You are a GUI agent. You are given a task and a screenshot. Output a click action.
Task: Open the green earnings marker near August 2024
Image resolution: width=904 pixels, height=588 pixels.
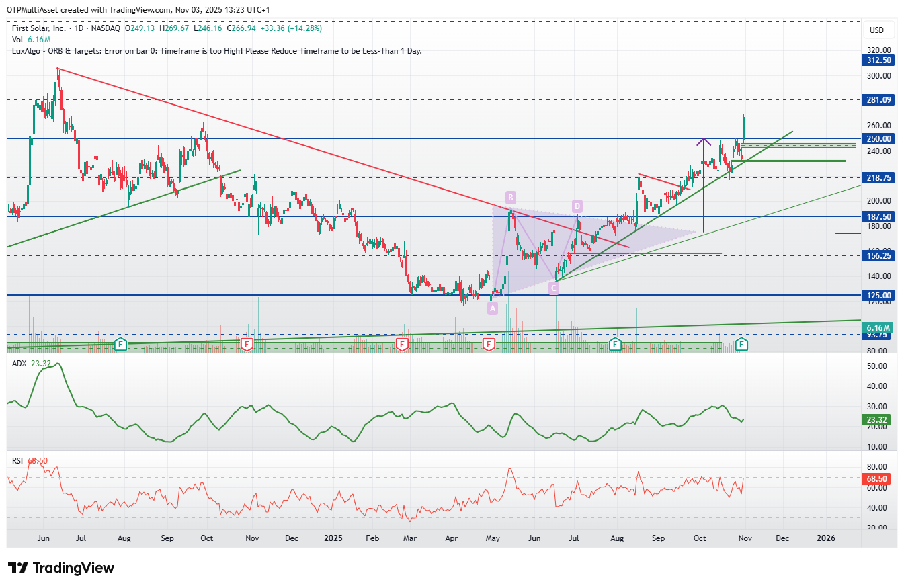point(121,344)
